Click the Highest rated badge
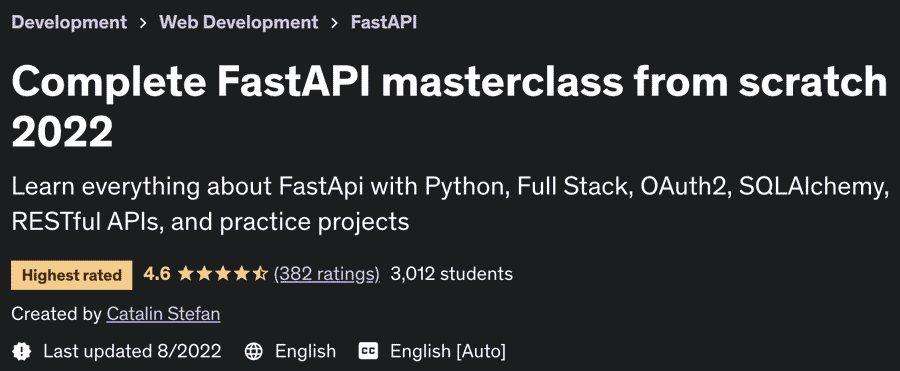 pos(72,275)
